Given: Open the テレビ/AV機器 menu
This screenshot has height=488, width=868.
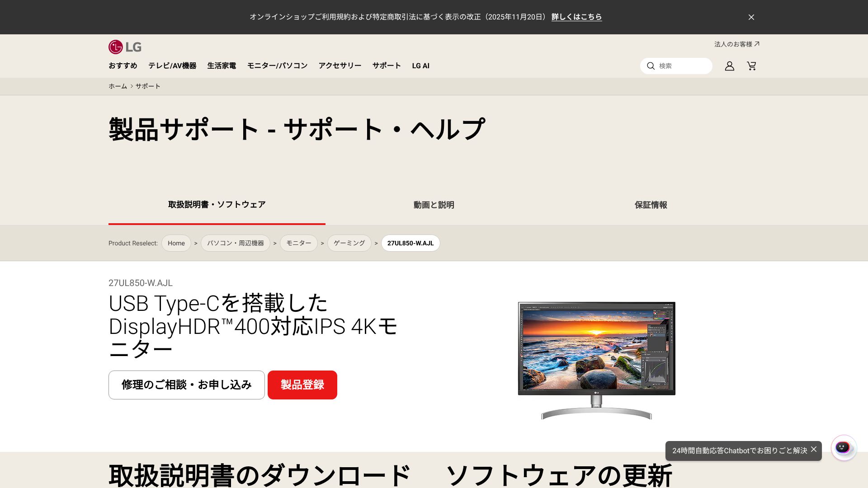Looking at the screenshot, I should [x=172, y=66].
